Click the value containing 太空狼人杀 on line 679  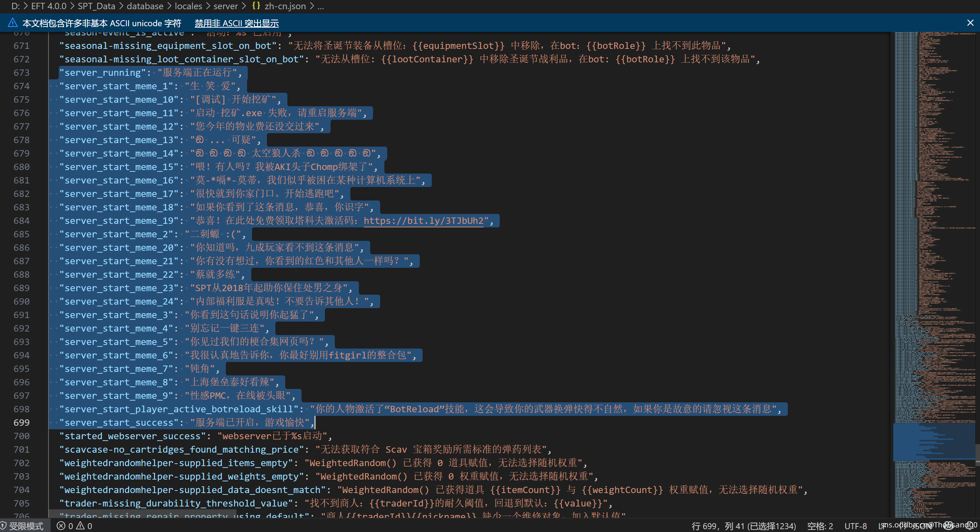point(283,153)
